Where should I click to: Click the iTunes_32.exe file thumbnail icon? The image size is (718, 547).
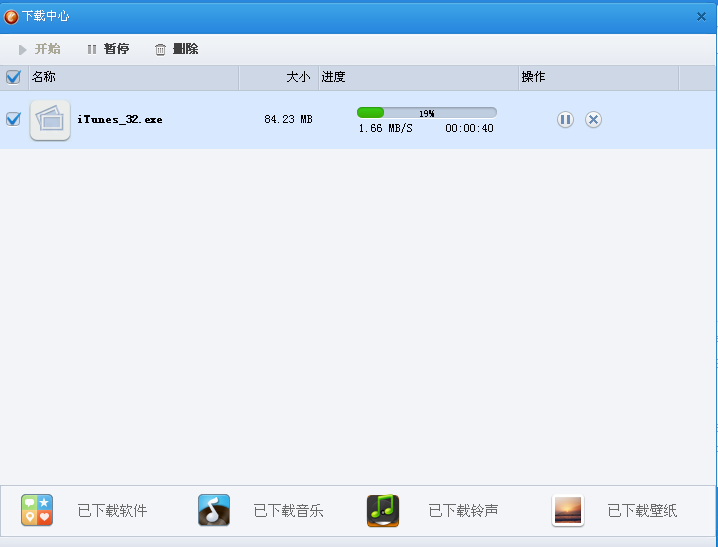50,120
